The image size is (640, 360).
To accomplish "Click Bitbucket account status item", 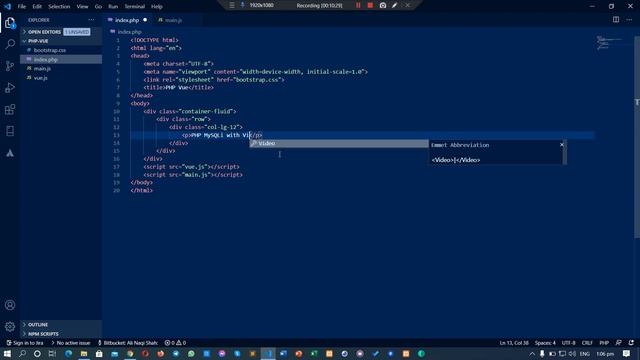I will coord(128,343).
